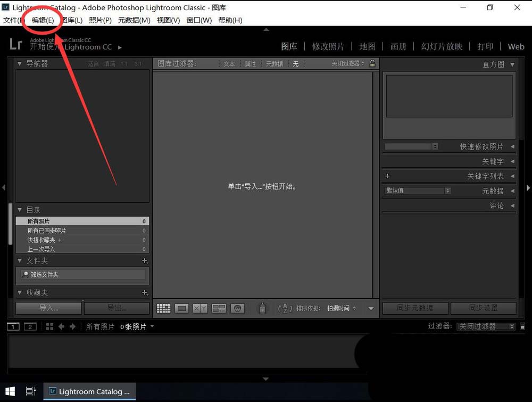Click the Lightroom Catalog taskbar button
Viewport: 532px width, 402px height.
(x=89, y=391)
